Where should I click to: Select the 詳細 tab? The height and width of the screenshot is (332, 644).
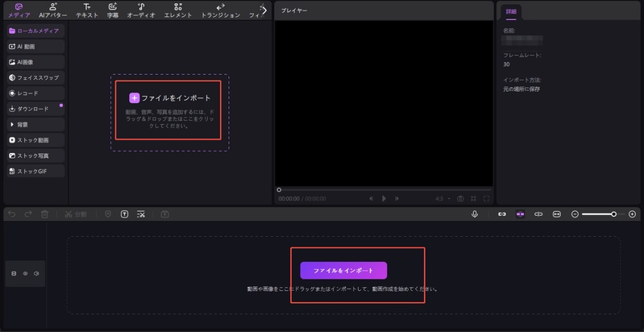coord(511,12)
